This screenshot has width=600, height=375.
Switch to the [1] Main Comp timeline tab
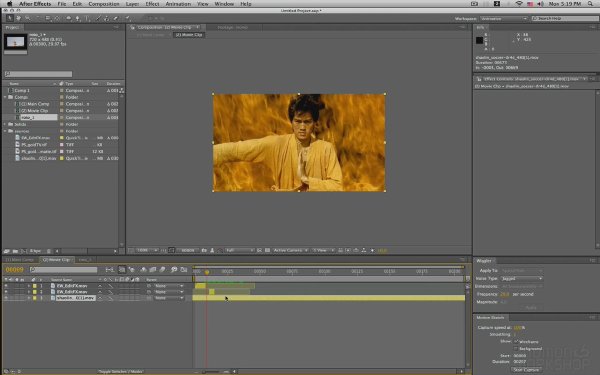point(20,260)
